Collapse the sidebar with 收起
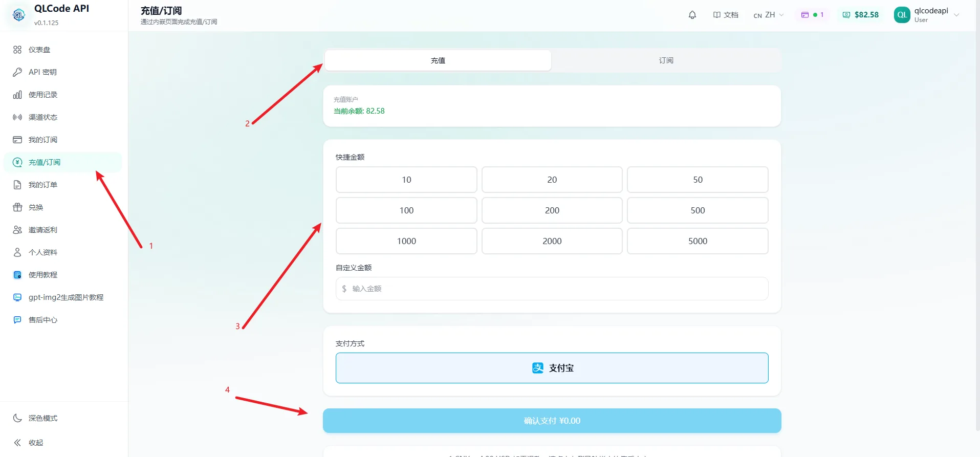The width and height of the screenshot is (980, 457). [62, 443]
